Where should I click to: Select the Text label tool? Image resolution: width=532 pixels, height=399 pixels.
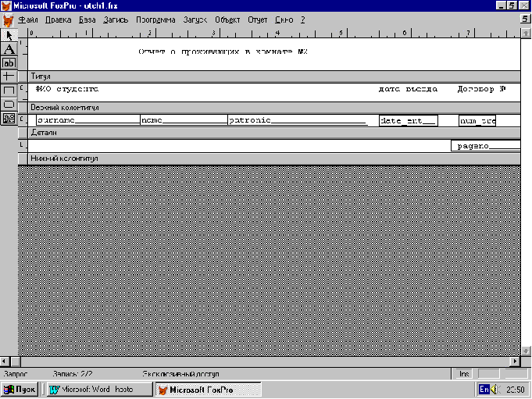(9, 49)
